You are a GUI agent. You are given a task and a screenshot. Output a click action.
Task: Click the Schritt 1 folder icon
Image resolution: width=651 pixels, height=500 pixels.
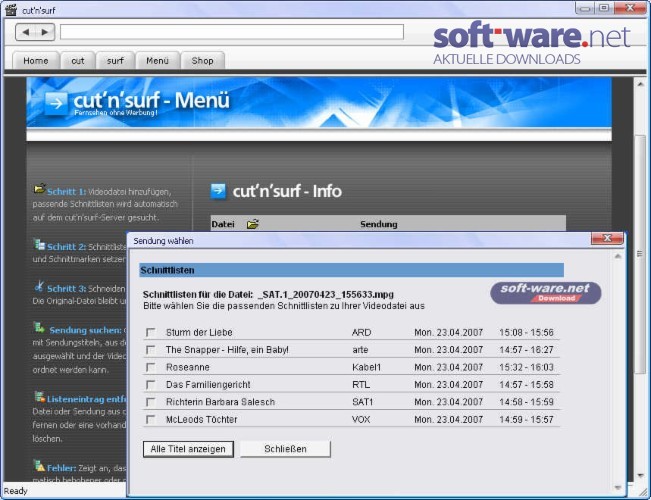(39, 189)
